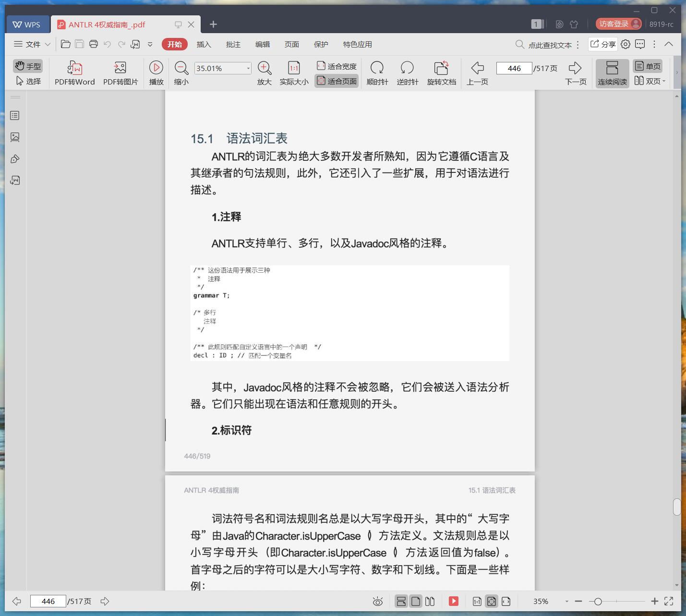Click the 旋转文档 icon

(x=441, y=72)
